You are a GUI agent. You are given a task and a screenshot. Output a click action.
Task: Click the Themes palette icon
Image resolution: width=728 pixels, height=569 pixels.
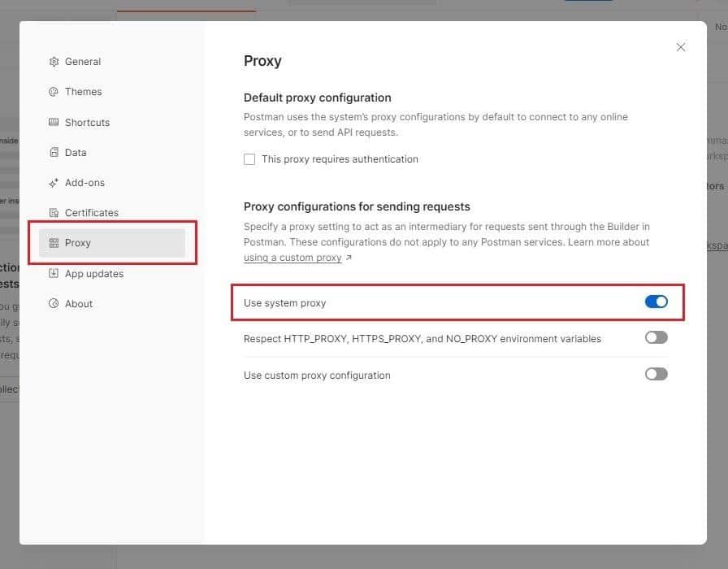coord(54,92)
